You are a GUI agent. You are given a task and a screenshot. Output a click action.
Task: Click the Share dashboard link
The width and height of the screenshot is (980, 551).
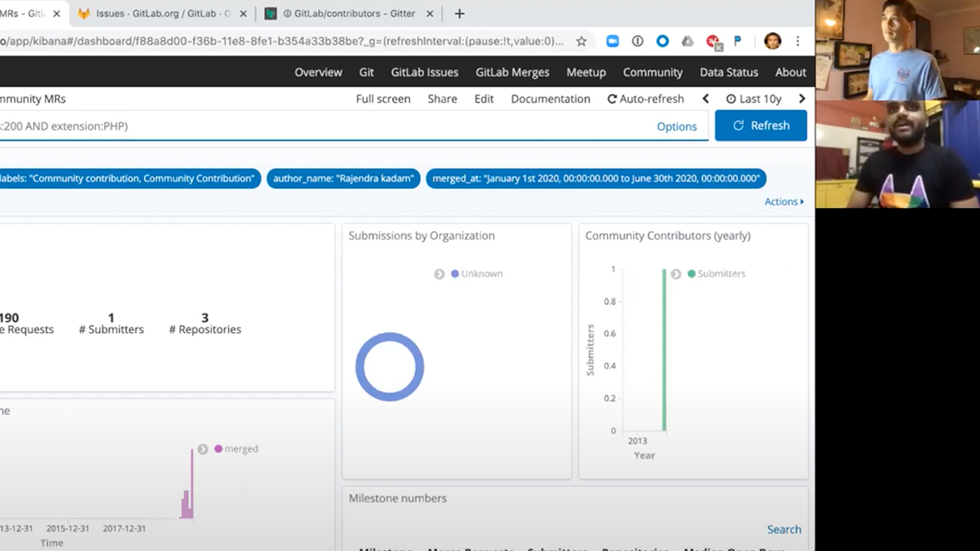(x=443, y=99)
